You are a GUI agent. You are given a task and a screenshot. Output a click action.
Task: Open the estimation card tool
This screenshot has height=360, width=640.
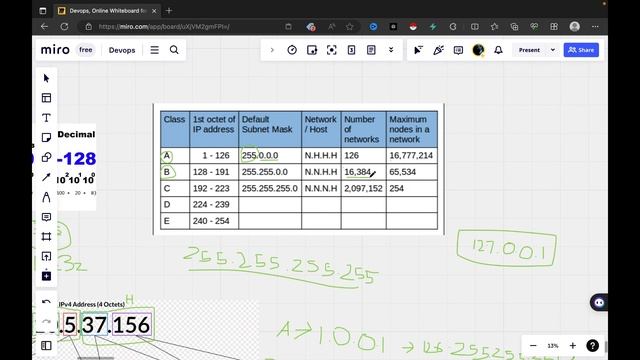[x=351, y=50]
